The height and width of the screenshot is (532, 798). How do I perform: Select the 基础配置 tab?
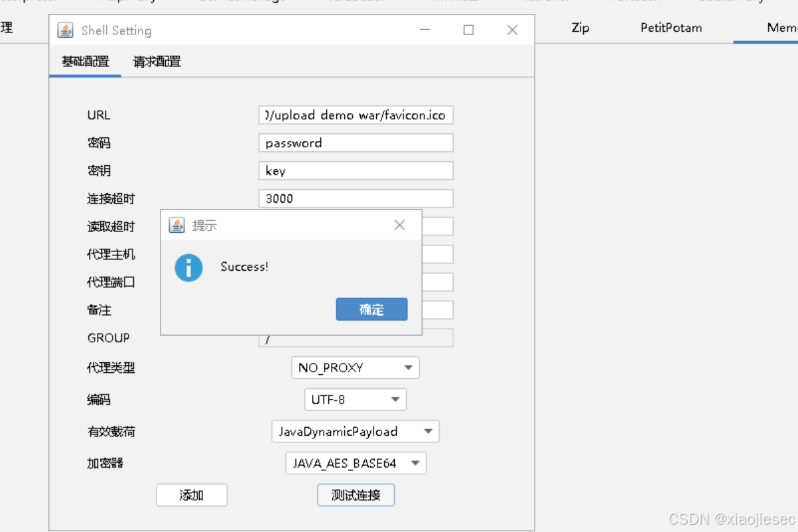[x=85, y=61]
